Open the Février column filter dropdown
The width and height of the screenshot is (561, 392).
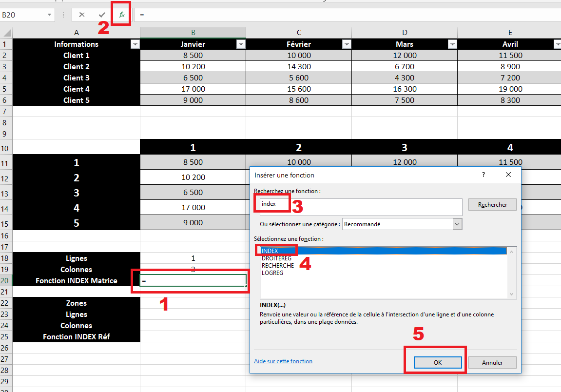click(347, 44)
